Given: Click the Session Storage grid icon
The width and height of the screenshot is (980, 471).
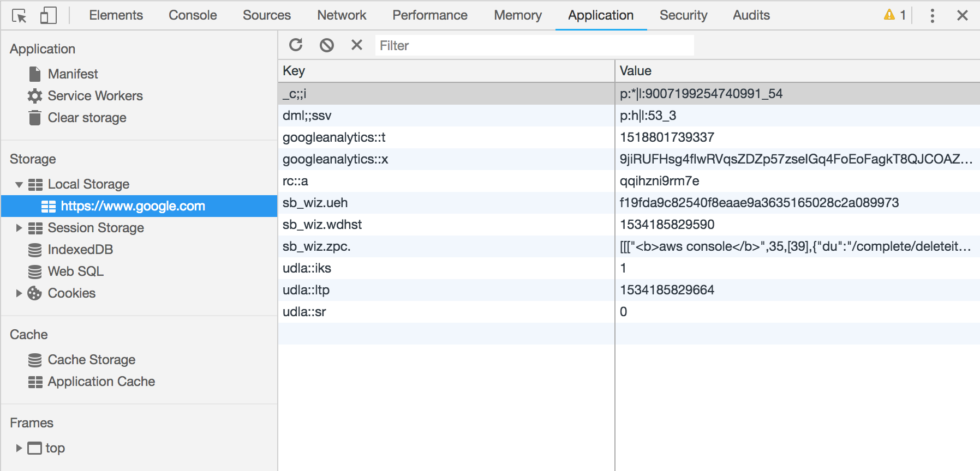Looking at the screenshot, I should point(35,228).
